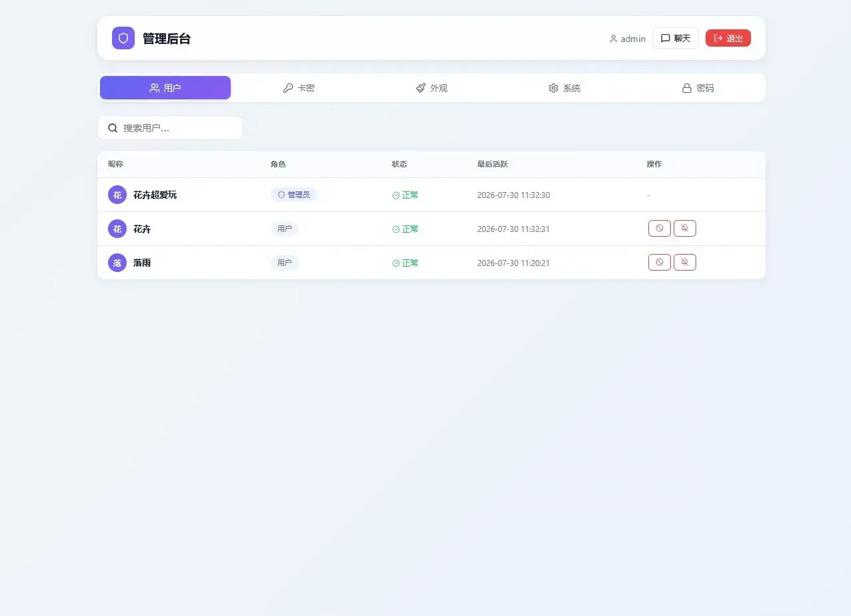Open the 系统 settings tab
Viewport: 851px width, 616px height.
tap(565, 88)
